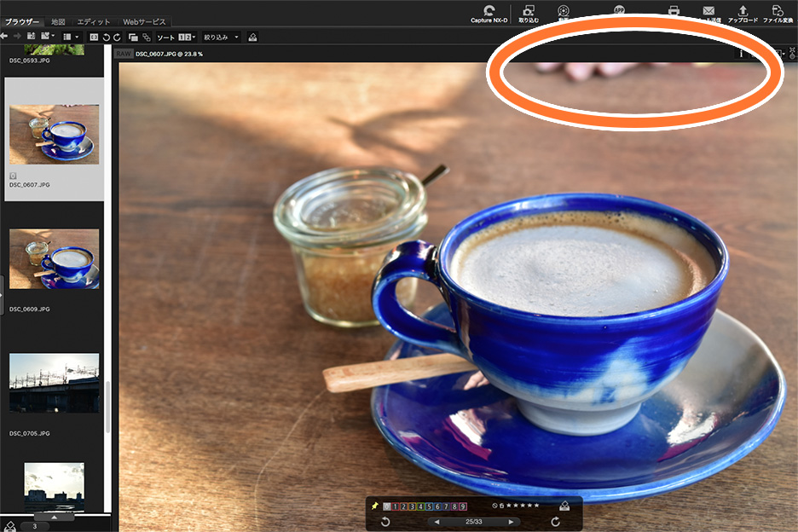The height and width of the screenshot is (532, 798).
Task: Toggle the yellow pin on floating bar
Action: 374,506
